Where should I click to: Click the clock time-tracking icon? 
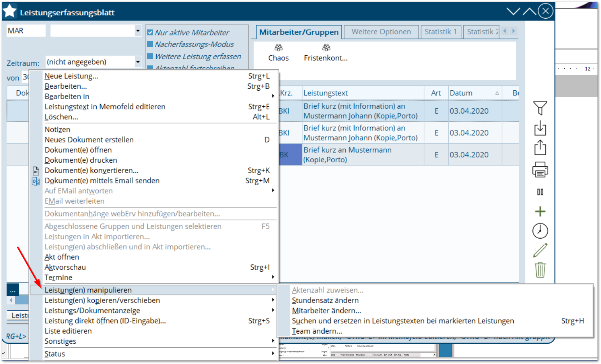(x=540, y=231)
